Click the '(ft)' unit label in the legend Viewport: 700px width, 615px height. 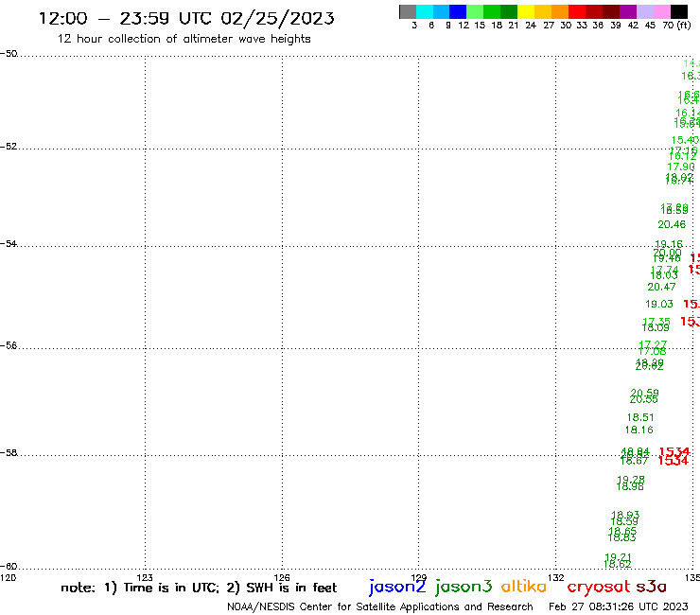pyautogui.click(x=684, y=25)
